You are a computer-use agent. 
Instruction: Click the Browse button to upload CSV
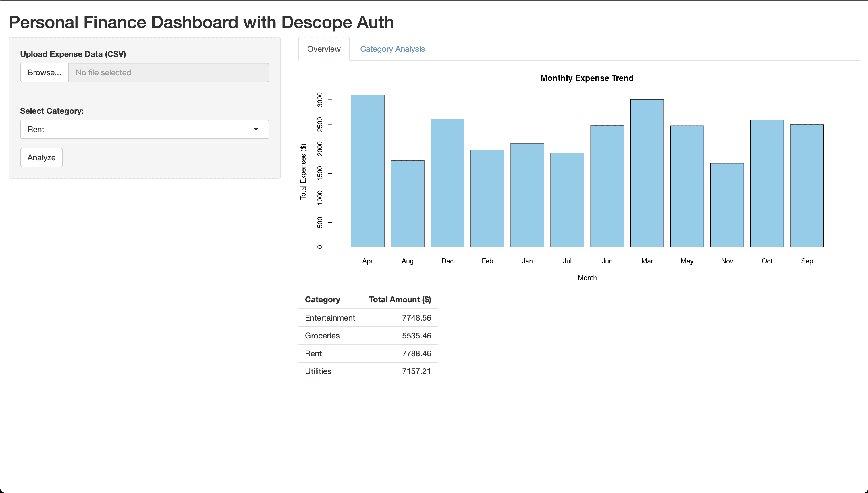tap(44, 72)
